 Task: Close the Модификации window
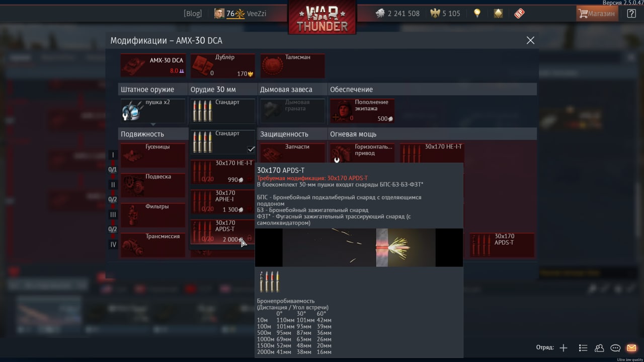click(530, 40)
